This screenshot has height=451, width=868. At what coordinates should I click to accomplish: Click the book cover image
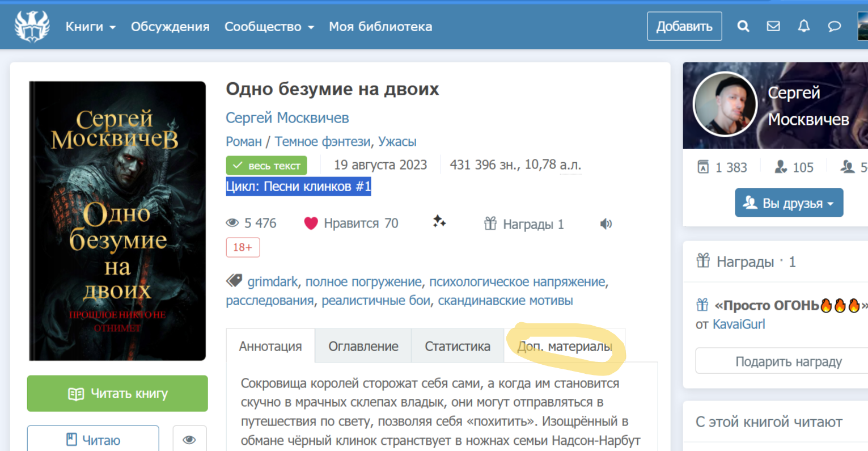click(117, 221)
